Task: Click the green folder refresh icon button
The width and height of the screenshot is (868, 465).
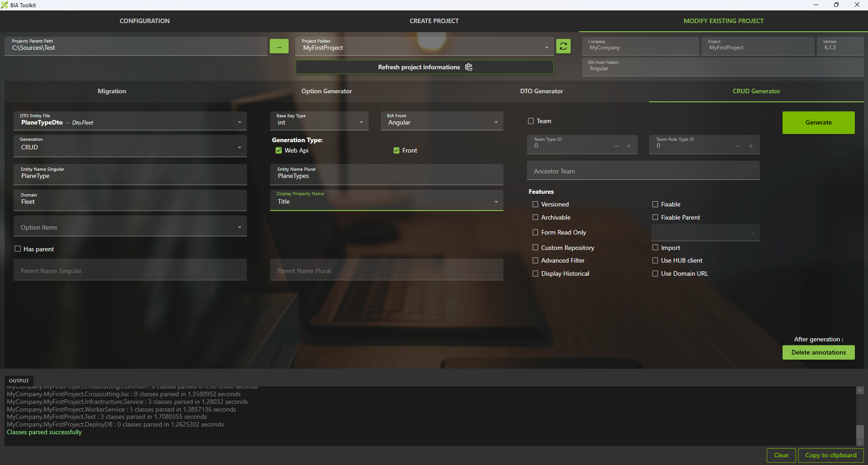Action: [x=563, y=46]
